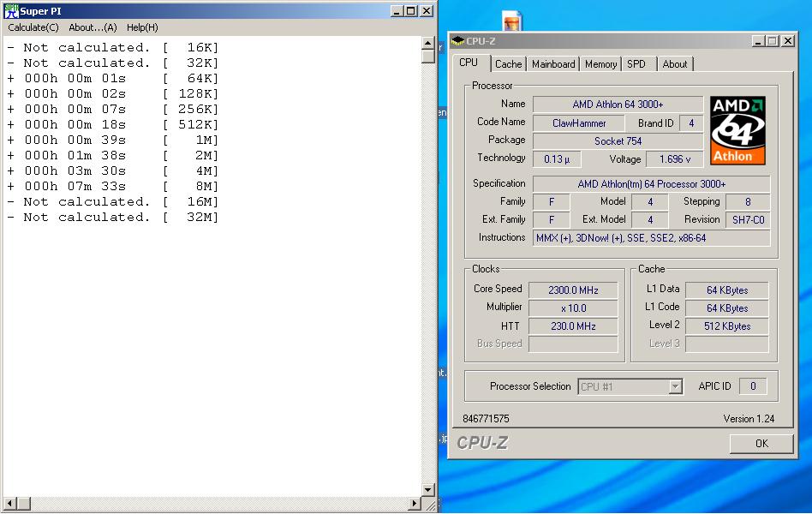Switch to the Memory tab in CPU-Z
The width and height of the screenshot is (812, 514).
tap(600, 63)
